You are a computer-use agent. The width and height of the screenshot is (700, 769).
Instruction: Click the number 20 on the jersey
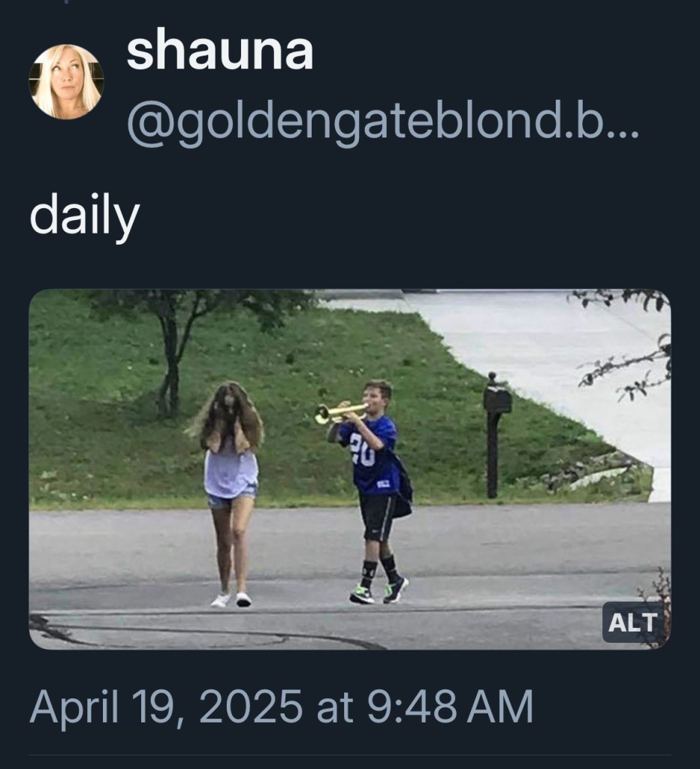pos(363,450)
